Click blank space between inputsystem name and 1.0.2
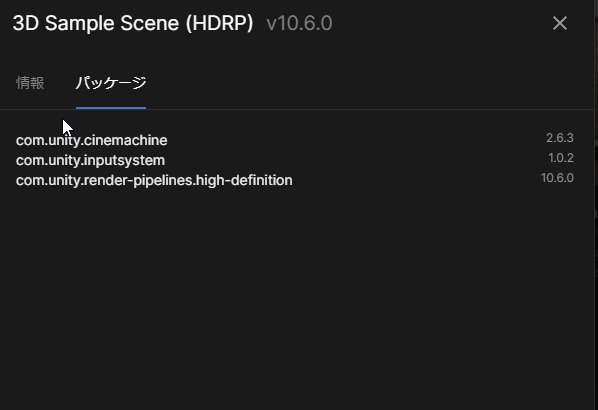 [x=357, y=159]
